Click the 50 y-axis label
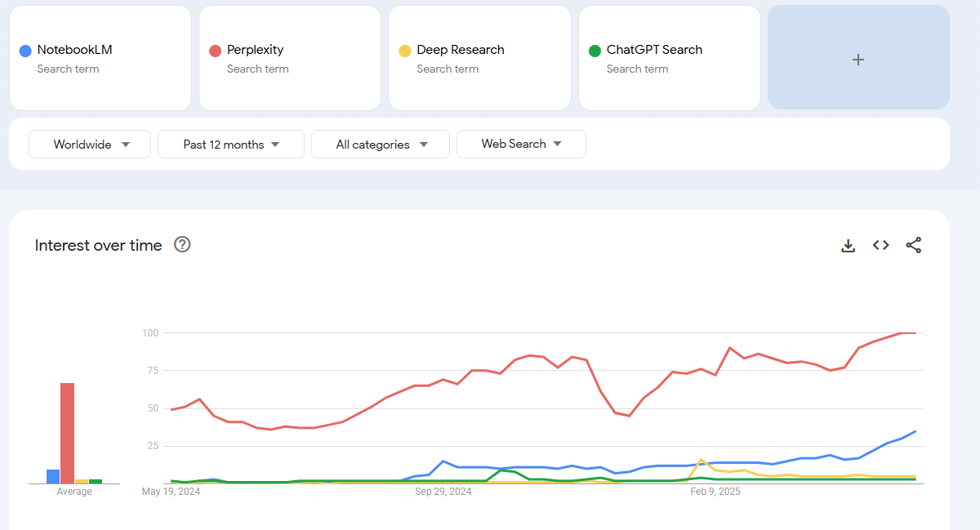Viewport: 980px width, 530px height. click(x=152, y=408)
